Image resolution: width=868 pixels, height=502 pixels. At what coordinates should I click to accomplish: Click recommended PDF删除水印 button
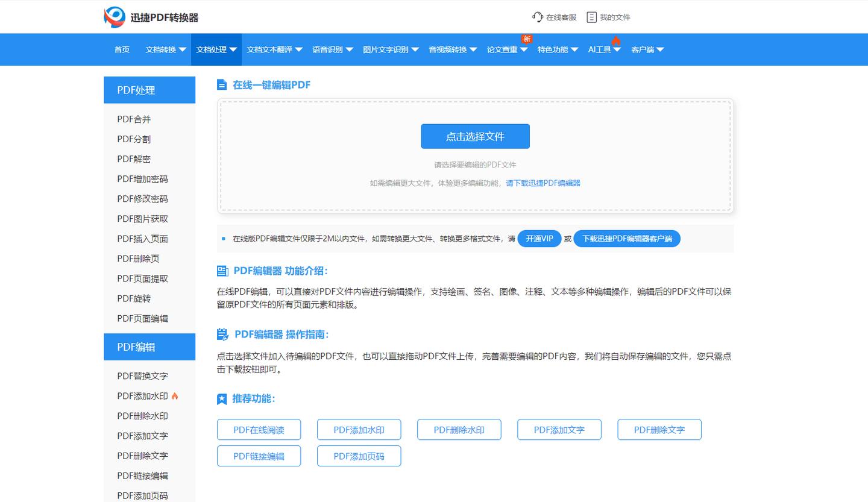[459, 430]
